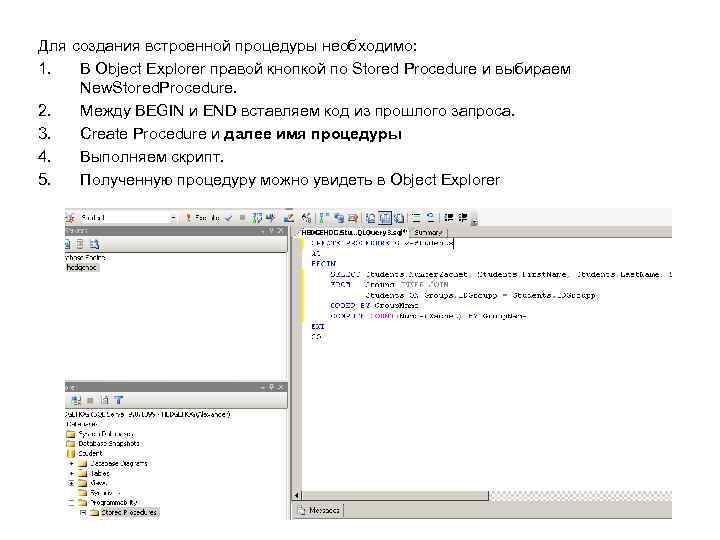Select the hedgehog registered server
This screenshot has width=720, height=540.
coord(81,267)
